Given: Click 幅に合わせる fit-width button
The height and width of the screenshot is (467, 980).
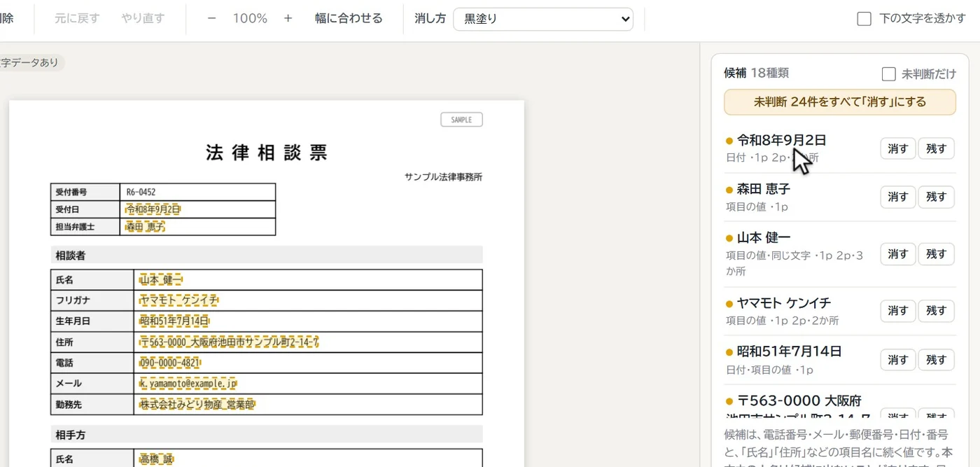Looking at the screenshot, I should tap(349, 19).
